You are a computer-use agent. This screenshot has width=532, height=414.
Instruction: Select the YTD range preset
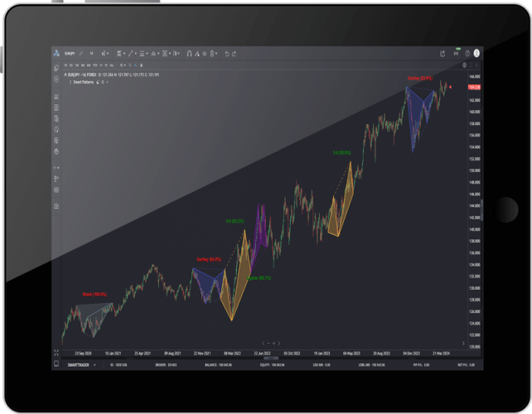pyautogui.click(x=94, y=65)
